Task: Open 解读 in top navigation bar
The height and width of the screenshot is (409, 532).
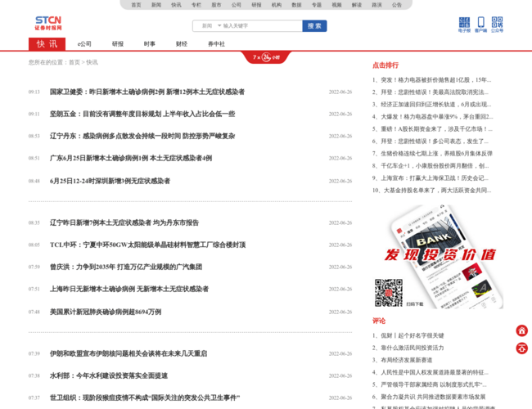Action: click(357, 5)
